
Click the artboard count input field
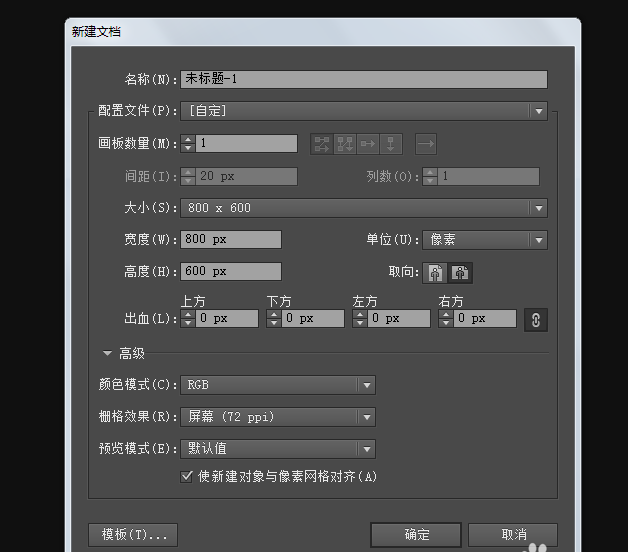coord(246,143)
